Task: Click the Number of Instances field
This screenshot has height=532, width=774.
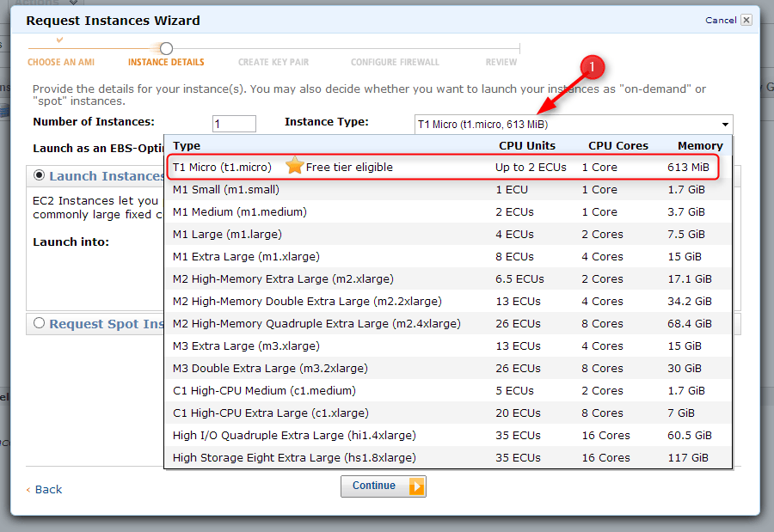Action: [234, 124]
